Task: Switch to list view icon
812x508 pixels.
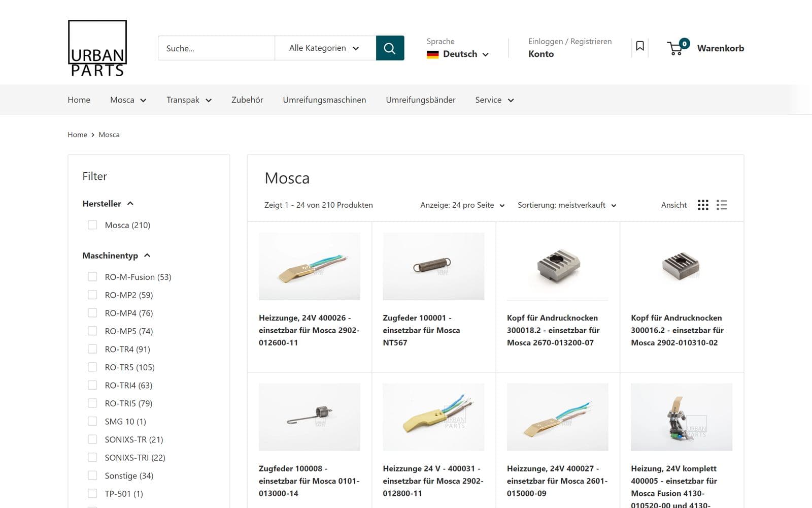Action: click(x=722, y=205)
